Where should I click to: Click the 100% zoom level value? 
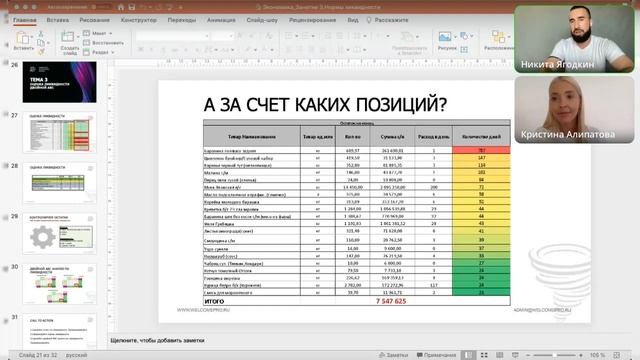(597, 355)
